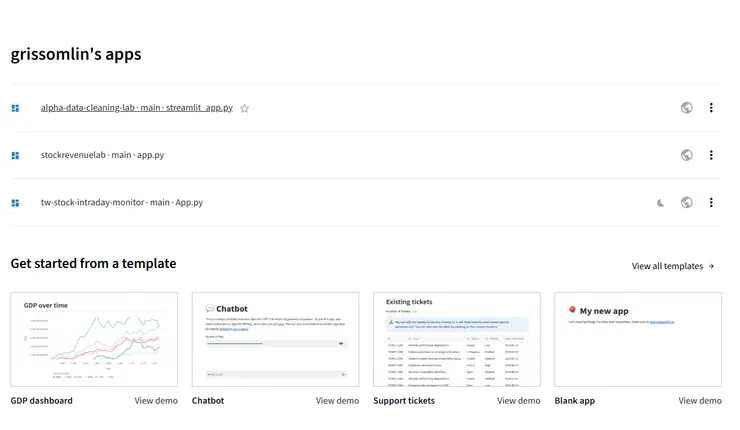Image resolution: width=740 pixels, height=430 pixels.
Task: View demo of GDP dashboard
Action: 156,400
